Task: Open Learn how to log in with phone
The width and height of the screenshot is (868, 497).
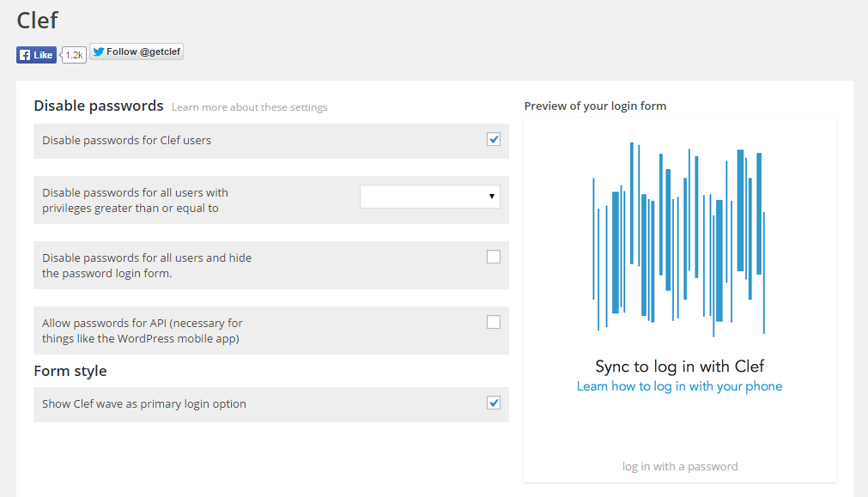Action: (x=679, y=386)
